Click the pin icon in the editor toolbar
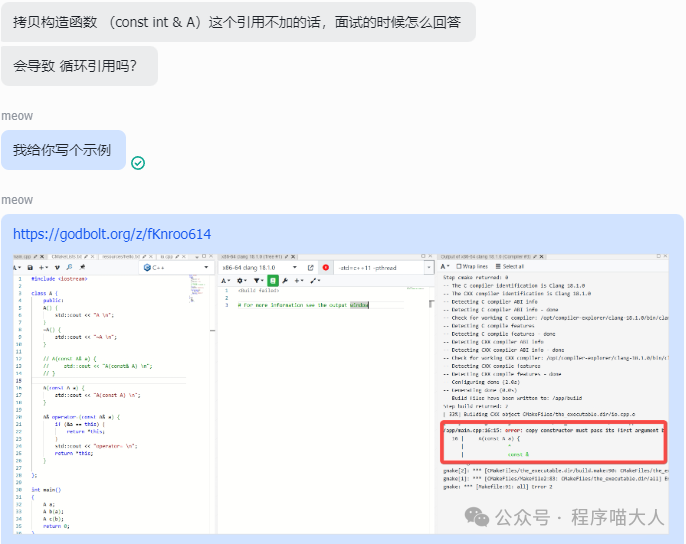Screen dimensions: 686x544 click(82, 267)
